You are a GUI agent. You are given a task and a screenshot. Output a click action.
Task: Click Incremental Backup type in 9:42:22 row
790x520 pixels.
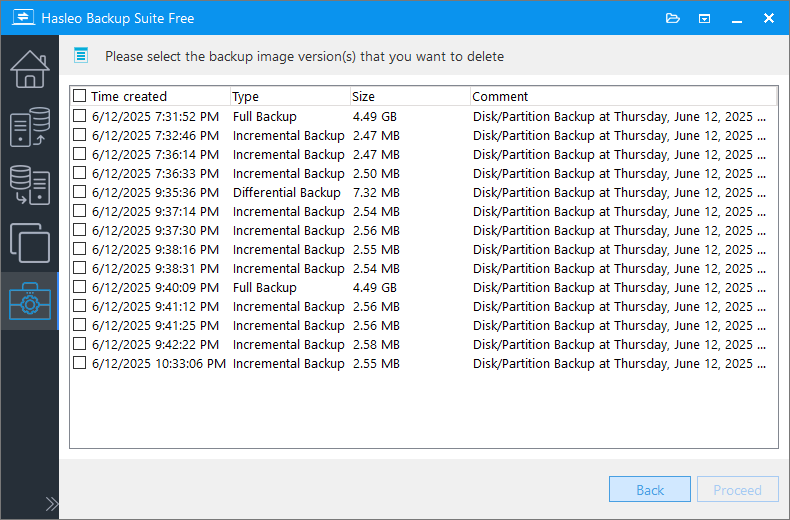(289, 345)
